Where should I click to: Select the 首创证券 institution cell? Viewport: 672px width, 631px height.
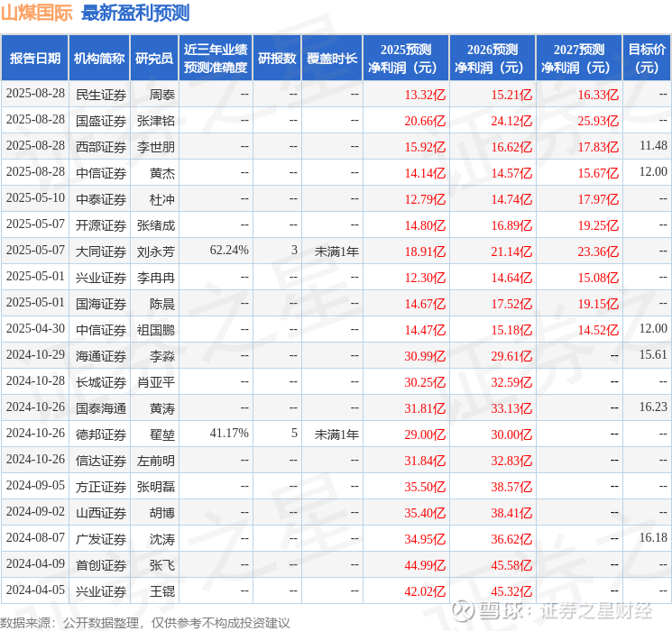click(101, 565)
